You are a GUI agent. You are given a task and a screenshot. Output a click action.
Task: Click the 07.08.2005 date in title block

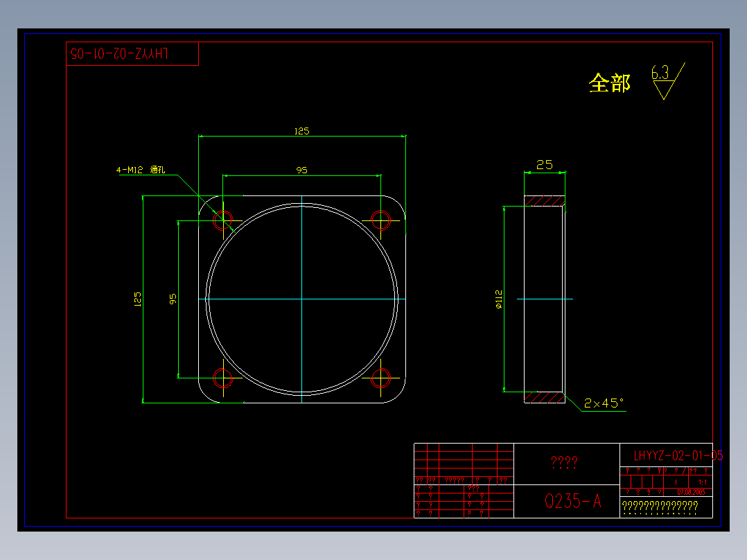point(691,492)
